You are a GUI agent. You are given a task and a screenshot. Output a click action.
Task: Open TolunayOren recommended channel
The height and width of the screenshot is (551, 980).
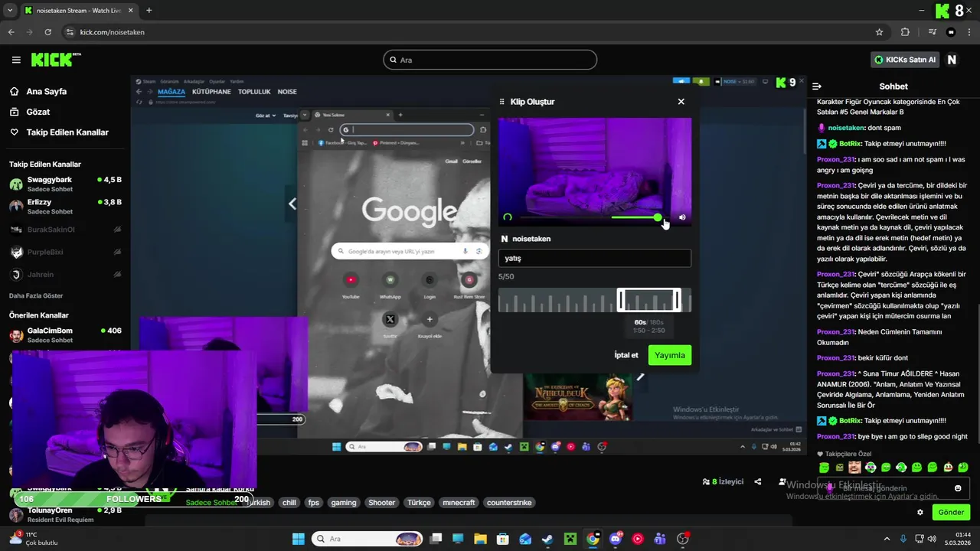coord(65,514)
